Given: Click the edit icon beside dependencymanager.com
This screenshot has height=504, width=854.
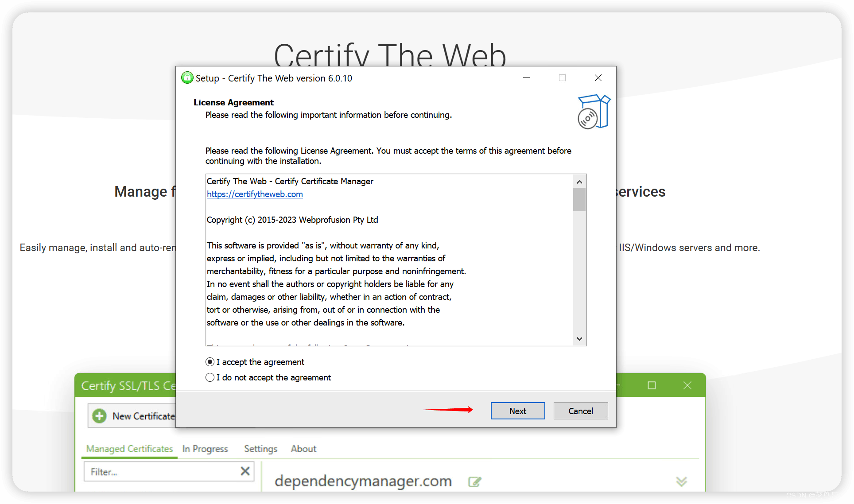Looking at the screenshot, I should tap(474, 481).
